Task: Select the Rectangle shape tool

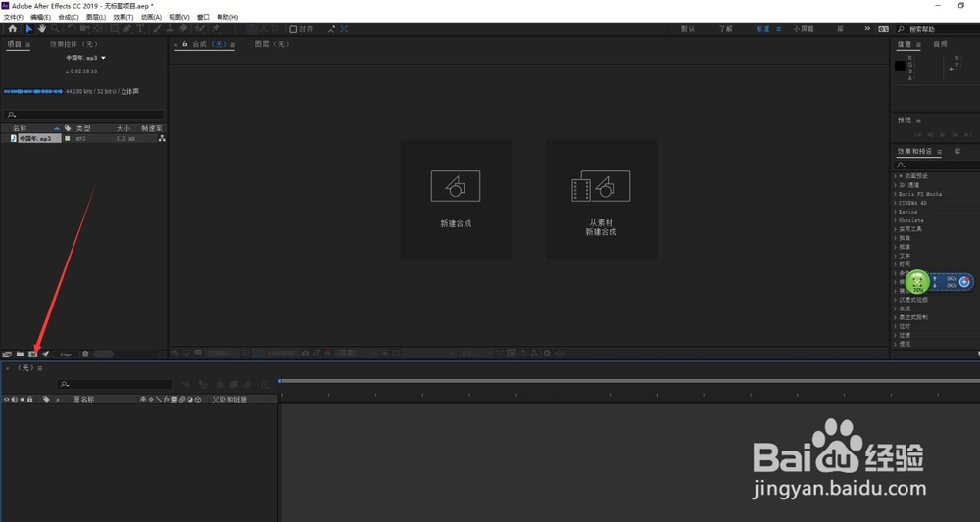Action: pyautogui.click(x=115, y=28)
